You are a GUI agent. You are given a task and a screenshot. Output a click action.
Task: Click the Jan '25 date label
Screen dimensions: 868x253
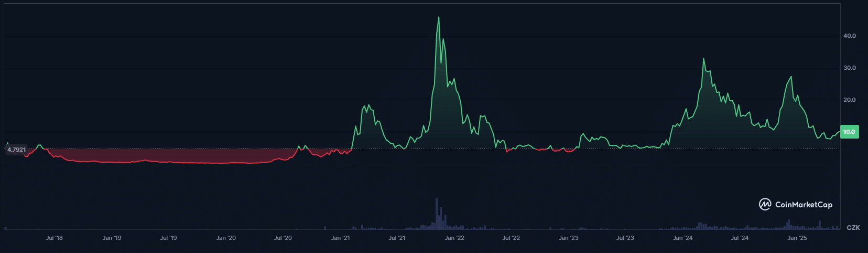coord(797,238)
